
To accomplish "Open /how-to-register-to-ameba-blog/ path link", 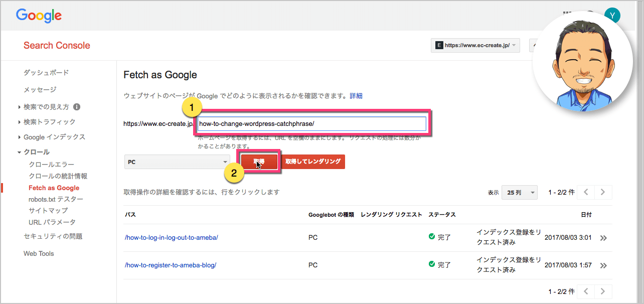I will (171, 265).
